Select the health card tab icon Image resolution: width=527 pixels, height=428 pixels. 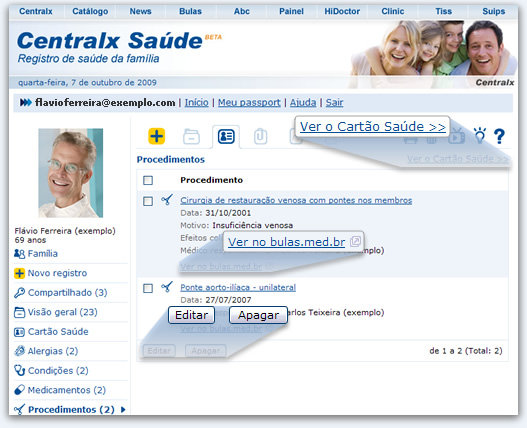click(226, 136)
